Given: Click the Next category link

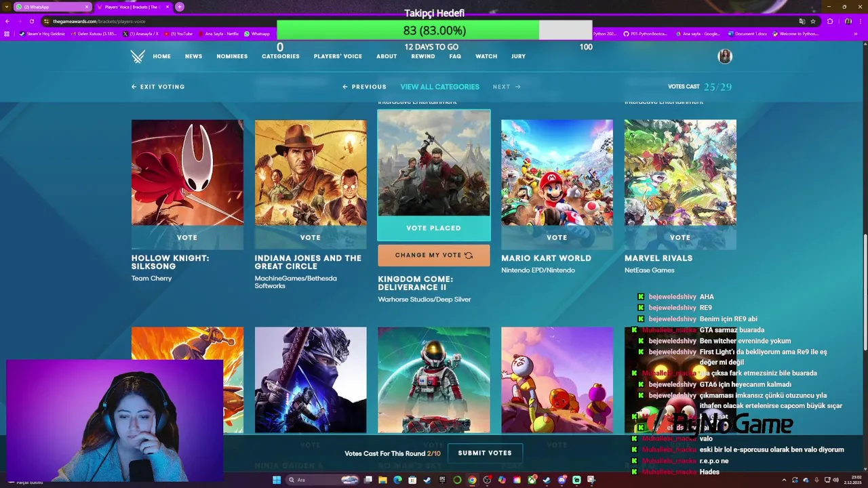Looking at the screenshot, I should click(507, 87).
